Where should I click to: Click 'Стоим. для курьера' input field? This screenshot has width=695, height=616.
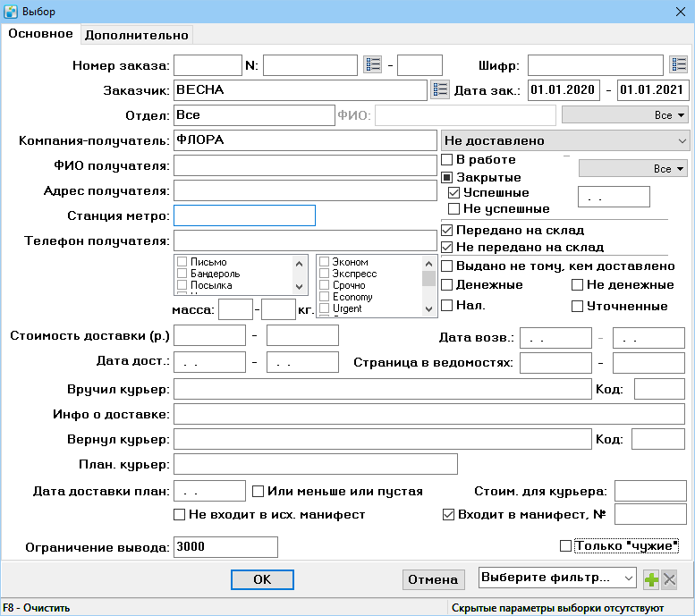[650, 491]
